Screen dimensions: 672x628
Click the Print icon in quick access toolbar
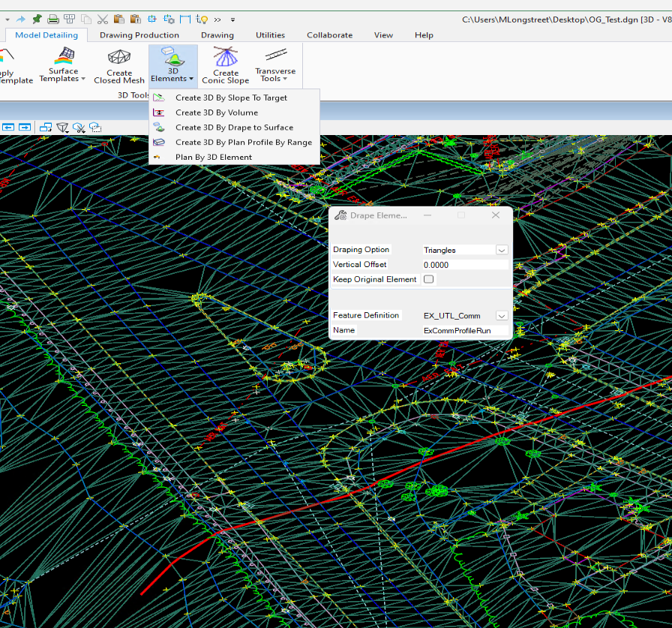coord(53,19)
